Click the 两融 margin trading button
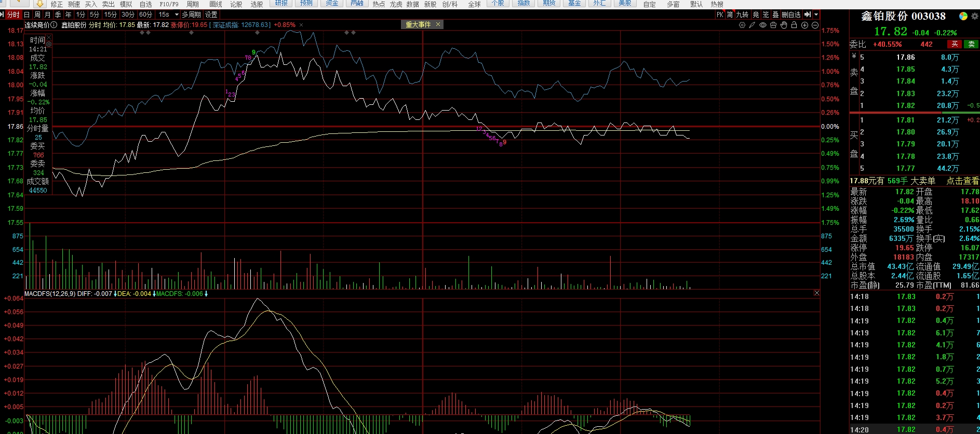 point(357,3)
